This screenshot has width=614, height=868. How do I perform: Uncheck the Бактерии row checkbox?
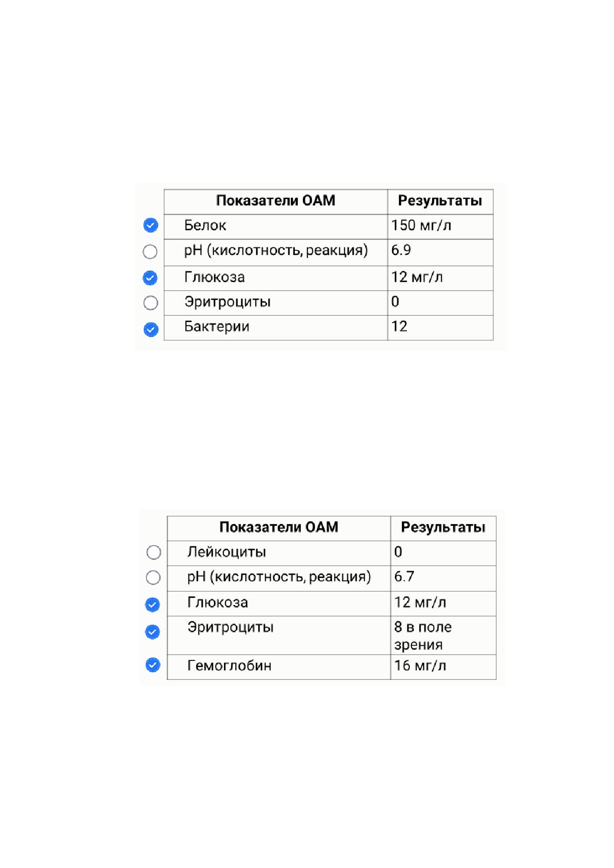click(x=151, y=329)
